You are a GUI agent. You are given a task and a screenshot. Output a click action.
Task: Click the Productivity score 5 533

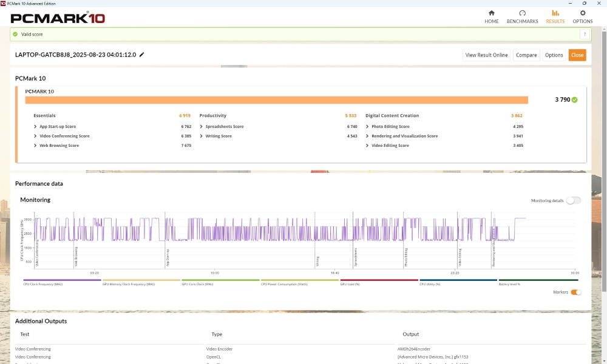coord(351,116)
